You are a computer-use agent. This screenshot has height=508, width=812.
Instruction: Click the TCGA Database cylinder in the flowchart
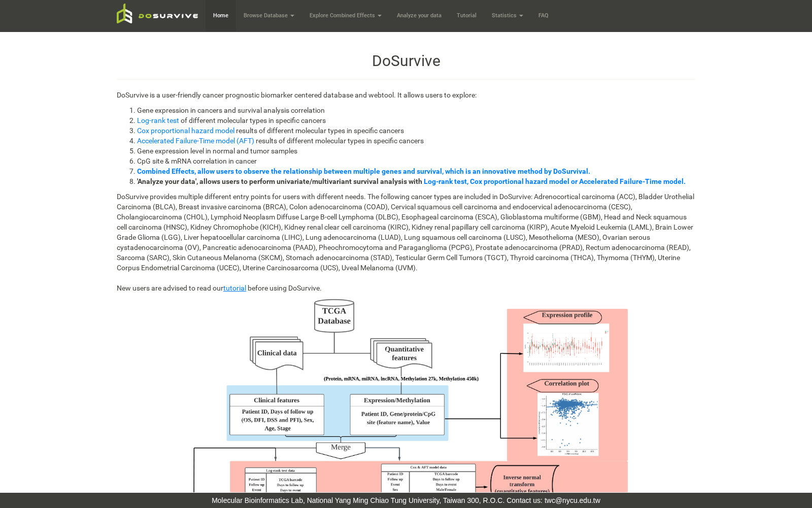[334, 315]
